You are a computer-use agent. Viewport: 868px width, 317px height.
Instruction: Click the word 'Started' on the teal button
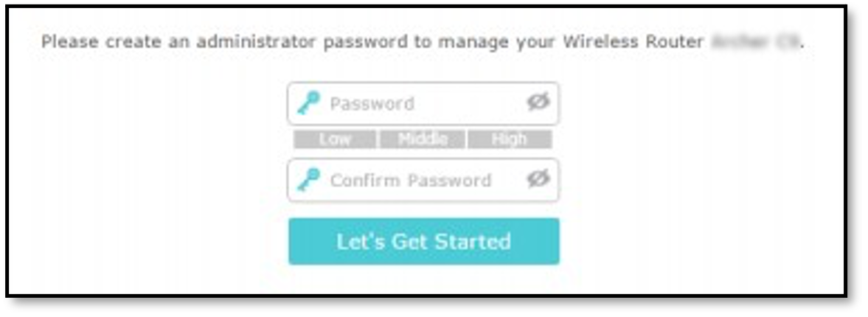[472, 242]
